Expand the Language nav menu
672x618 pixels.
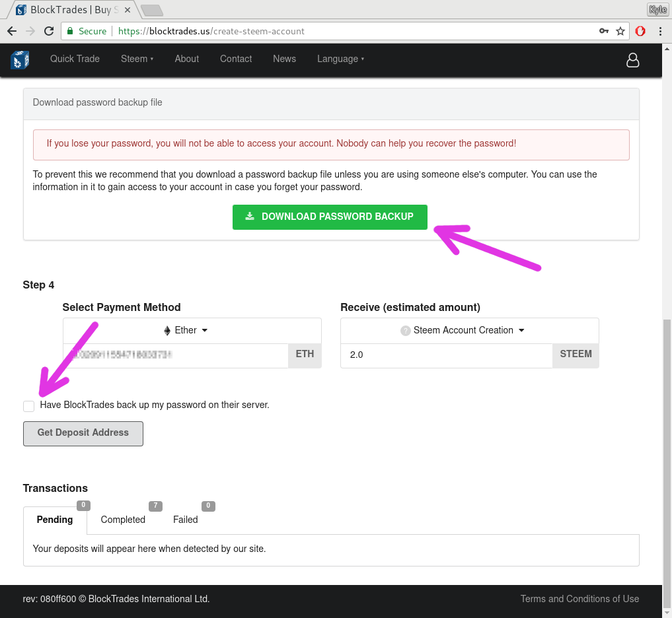coord(340,59)
